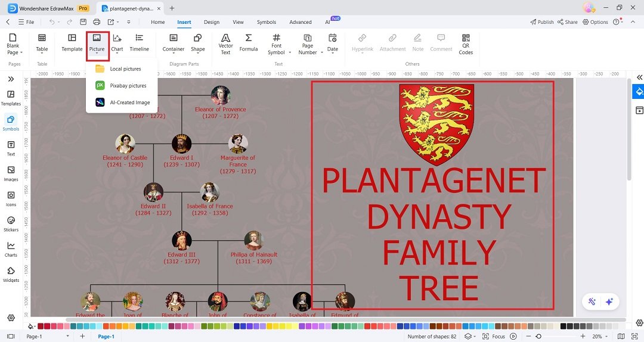This screenshot has width=644, height=342.
Task: Open the Icons sidebar panel
Action: (x=11, y=199)
